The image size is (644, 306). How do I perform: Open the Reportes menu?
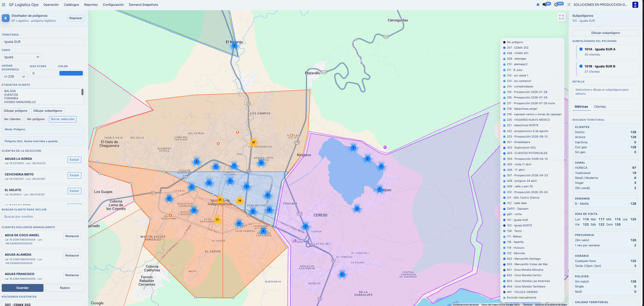91,5
